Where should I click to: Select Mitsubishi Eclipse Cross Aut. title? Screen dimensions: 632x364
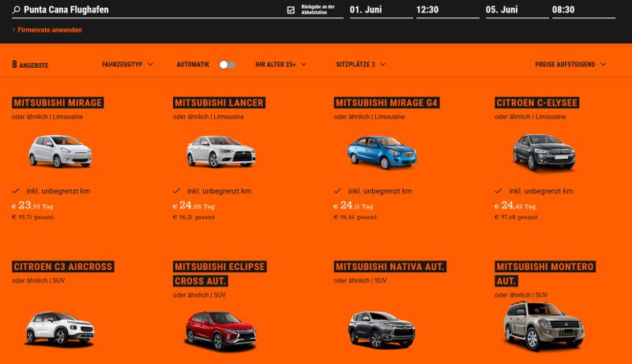220,274
